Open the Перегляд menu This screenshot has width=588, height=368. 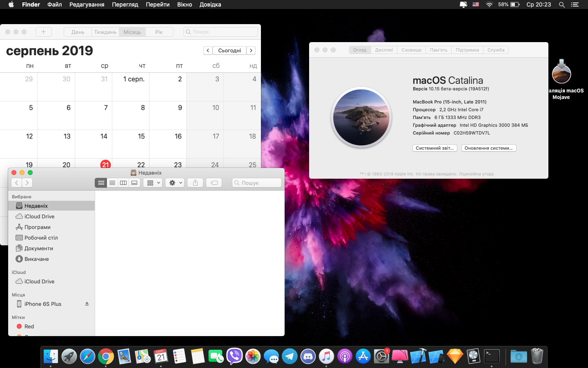tap(125, 4)
